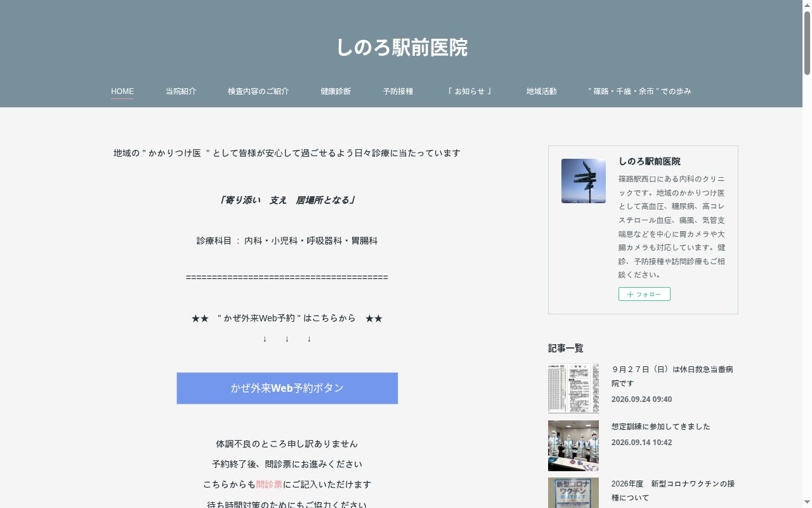Image resolution: width=812 pixels, height=508 pixels.
Task: Go to 当院紹介 menu item
Action: tap(181, 91)
